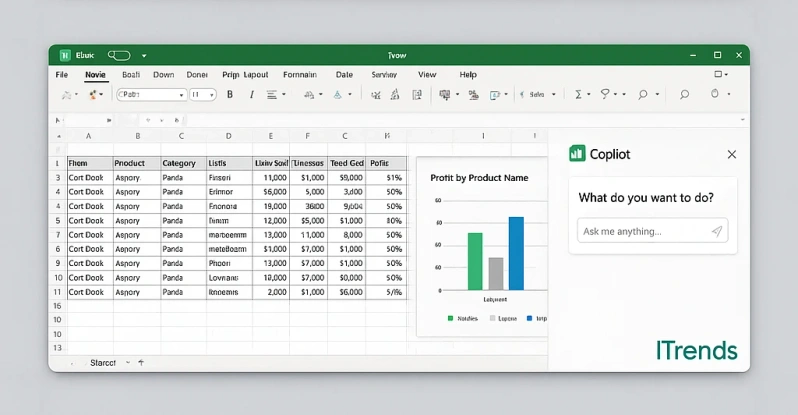Switch to the View tab
The image size is (798, 415).
427,75
